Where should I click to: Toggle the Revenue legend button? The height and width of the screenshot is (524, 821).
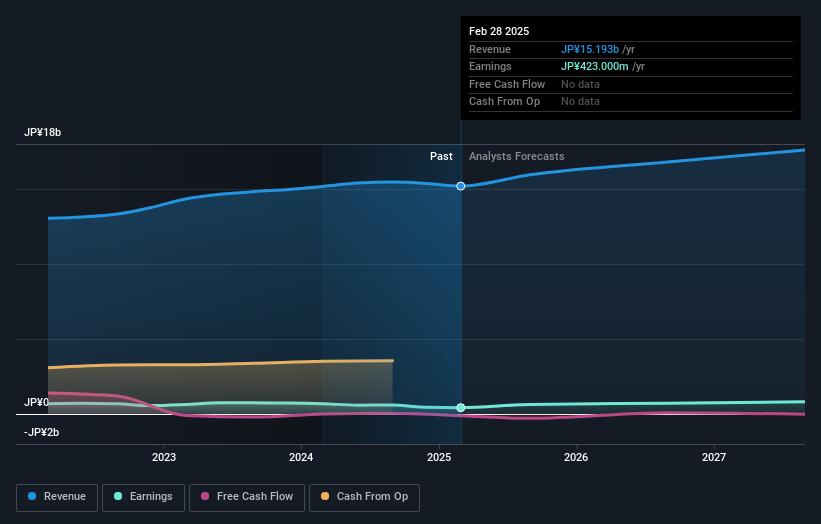(x=57, y=497)
